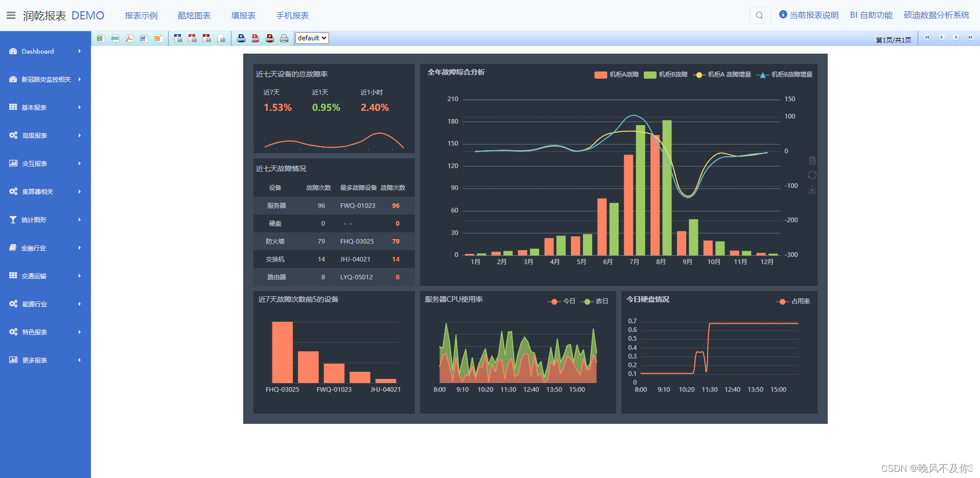
Task: Click the orange M export icon
Action: click(x=158, y=38)
